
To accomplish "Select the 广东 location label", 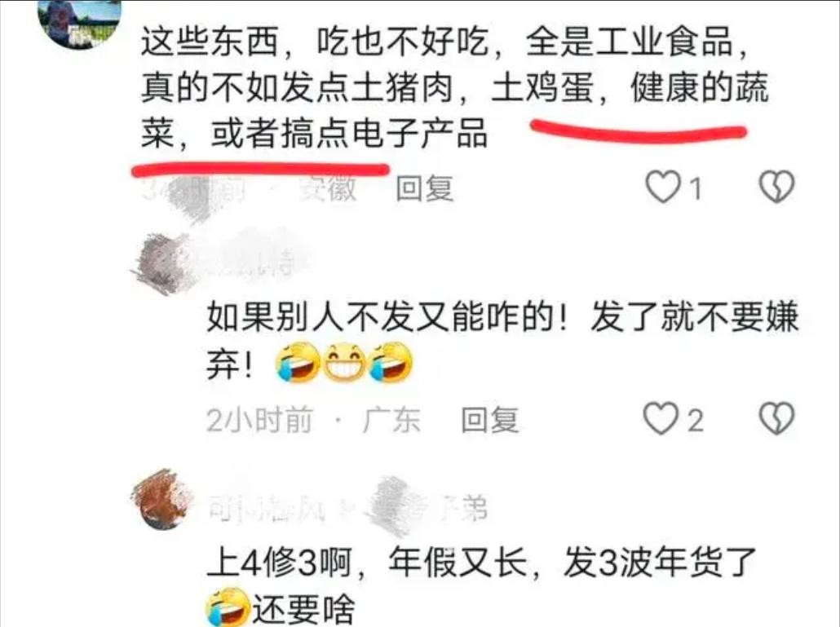I will point(391,420).
